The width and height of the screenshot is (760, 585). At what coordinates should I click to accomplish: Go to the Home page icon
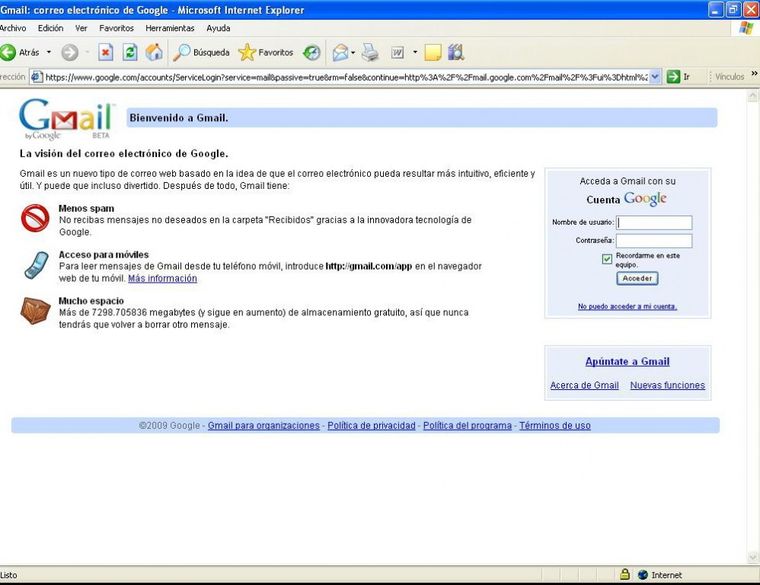(154, 52)
